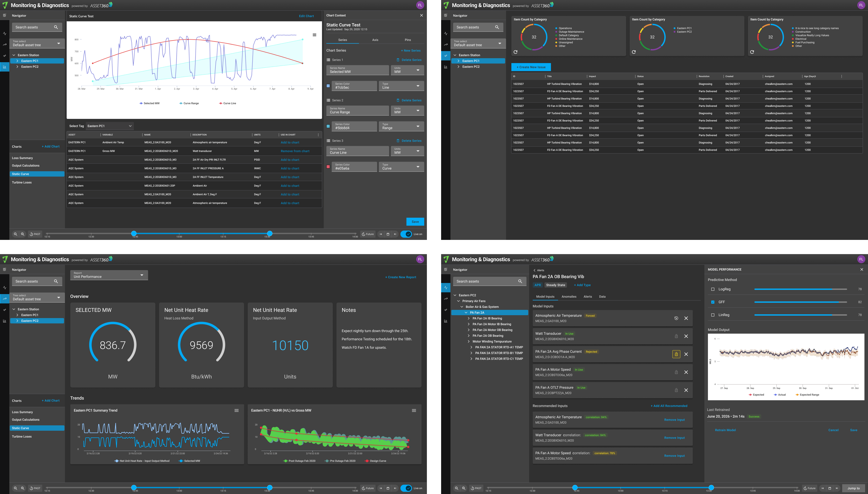
Task: Click skip-to-start icon in bottom-left screen timeline
Action: [381, 488]
